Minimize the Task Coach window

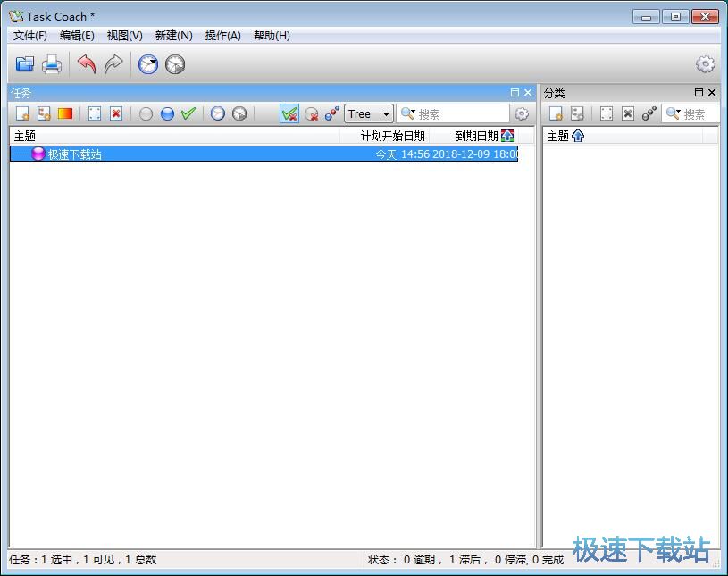pyautogui.click(x=646, y=17)
